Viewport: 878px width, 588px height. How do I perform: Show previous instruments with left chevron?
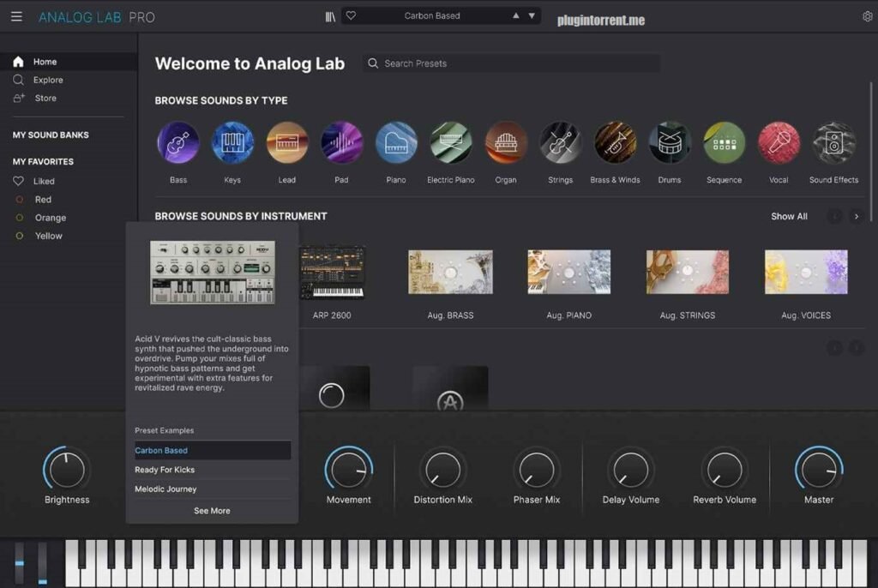(x=834, y=216)
